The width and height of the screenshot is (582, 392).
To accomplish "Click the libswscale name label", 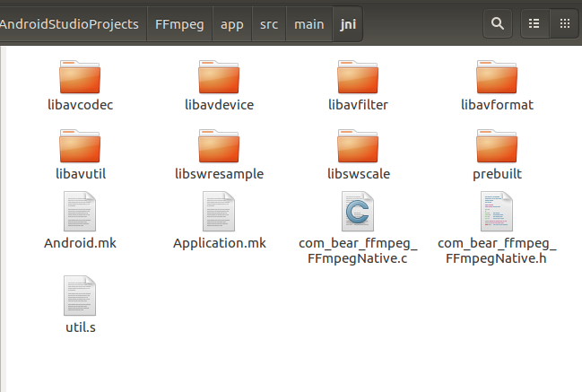I will (x=359, y=174).
